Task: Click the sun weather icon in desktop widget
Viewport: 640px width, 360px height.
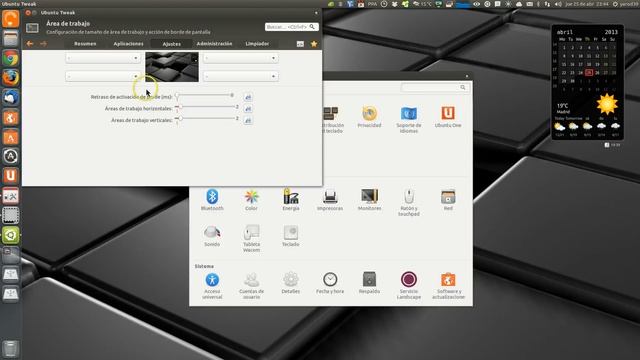Action: tap(607, 104)
